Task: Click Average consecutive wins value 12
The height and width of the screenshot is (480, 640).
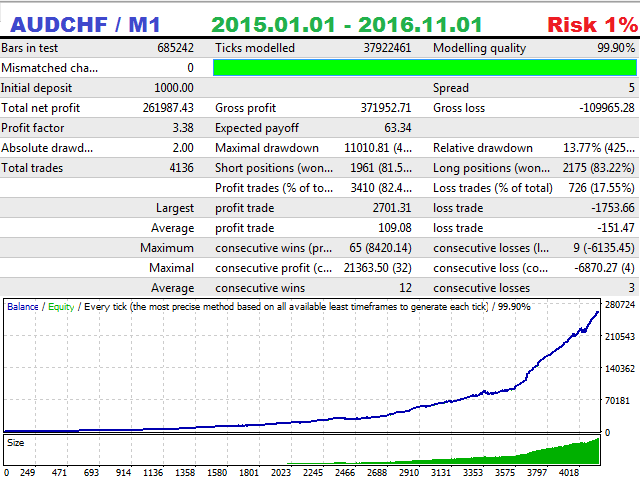Action: 405,288
